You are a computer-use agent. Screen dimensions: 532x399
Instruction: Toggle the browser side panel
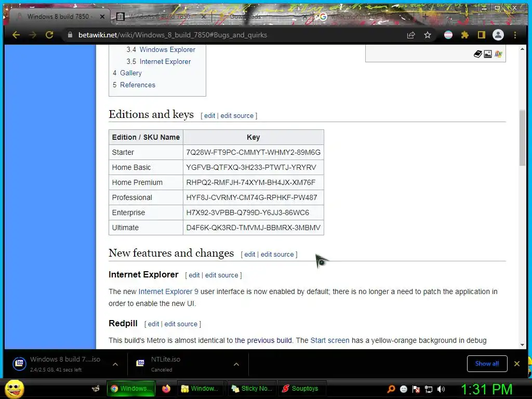[482, 35]
